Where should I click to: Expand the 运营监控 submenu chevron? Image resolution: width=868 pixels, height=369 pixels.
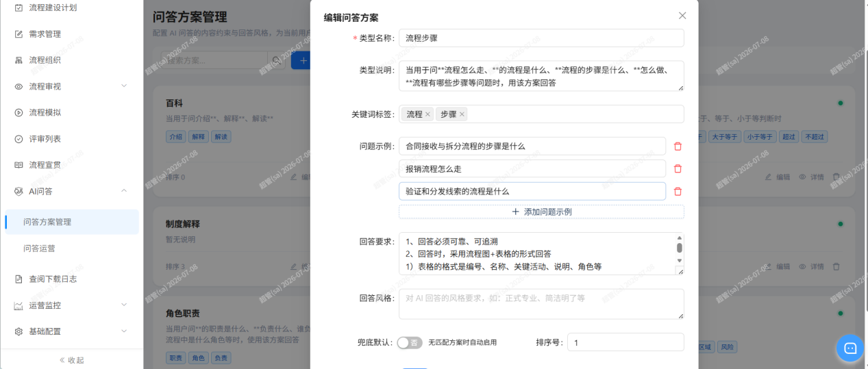coord(124,305)
